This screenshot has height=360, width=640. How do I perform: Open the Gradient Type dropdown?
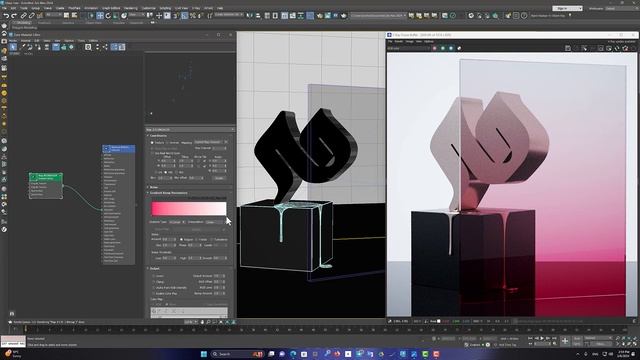pos(177,222)
